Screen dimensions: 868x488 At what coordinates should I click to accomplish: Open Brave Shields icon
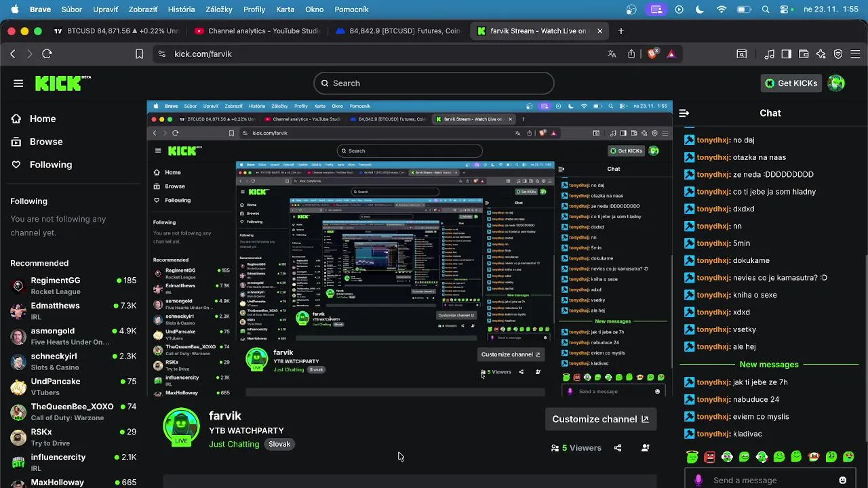[x=652, y=54]
